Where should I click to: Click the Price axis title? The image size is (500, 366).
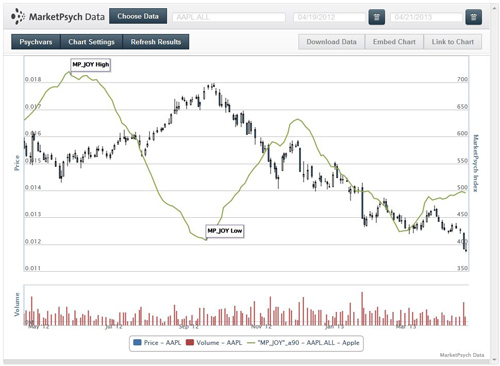tap(17, 163)
